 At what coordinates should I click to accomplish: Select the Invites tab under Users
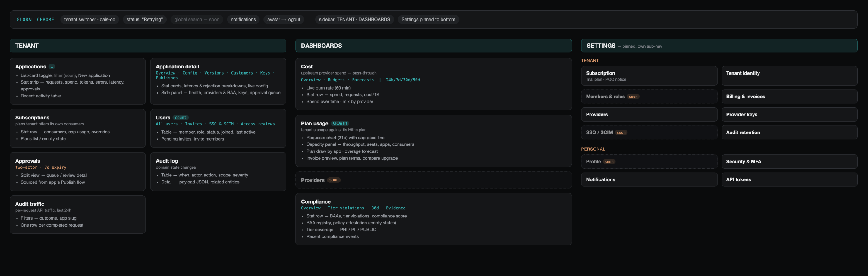click(x=193, y=124)
